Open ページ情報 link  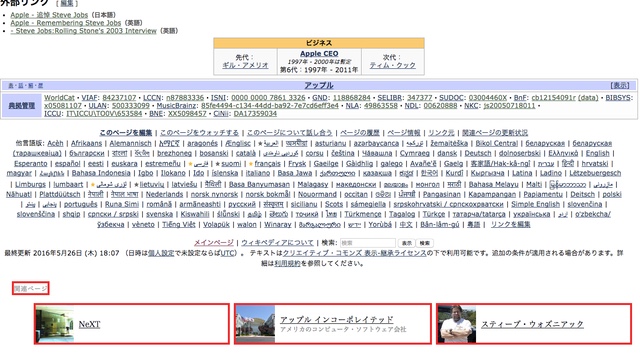[404, 133]
